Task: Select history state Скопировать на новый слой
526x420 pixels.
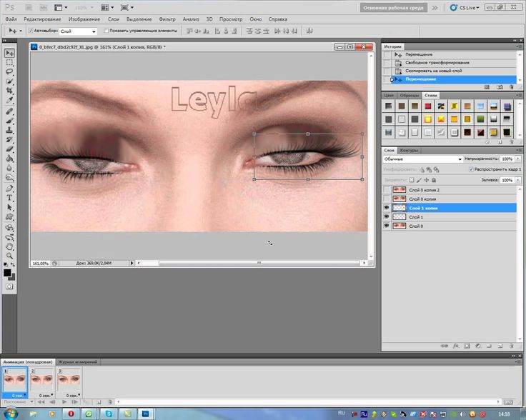Action: coord(451,71)
